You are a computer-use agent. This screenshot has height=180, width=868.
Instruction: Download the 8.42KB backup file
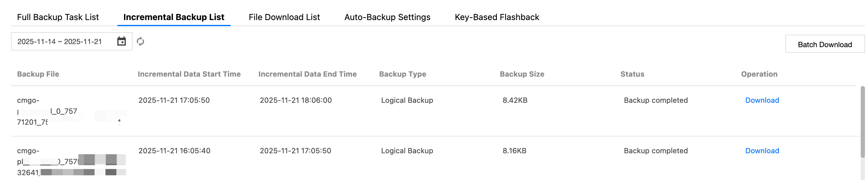tap(762, 100)
